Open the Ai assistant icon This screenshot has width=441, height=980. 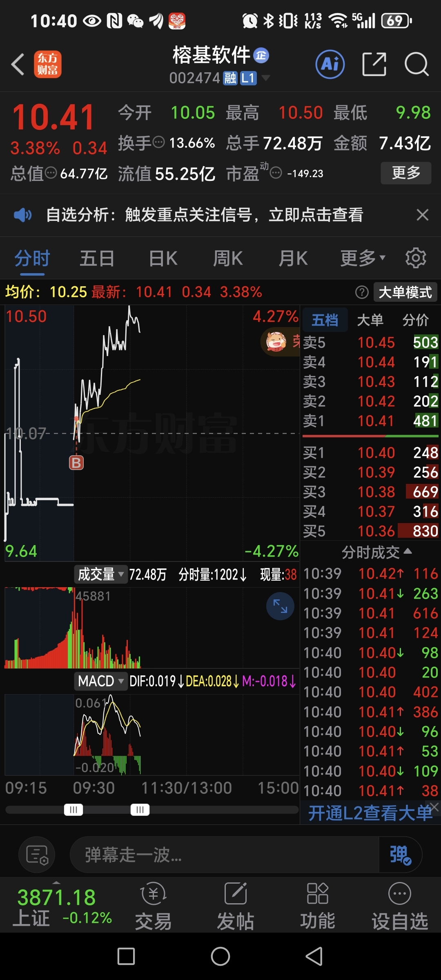tap(330, 64)
